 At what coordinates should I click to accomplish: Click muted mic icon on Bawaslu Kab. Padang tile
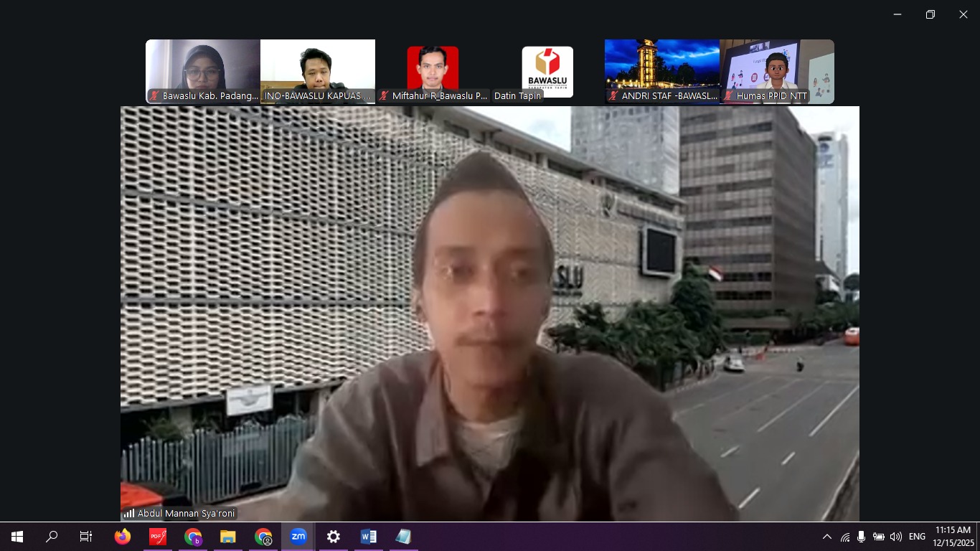[154, 95]
